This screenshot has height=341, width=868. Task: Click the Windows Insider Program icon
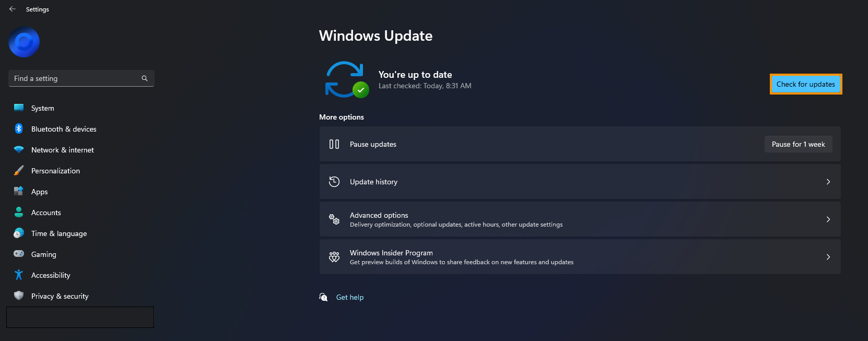[x=334, y=257]
